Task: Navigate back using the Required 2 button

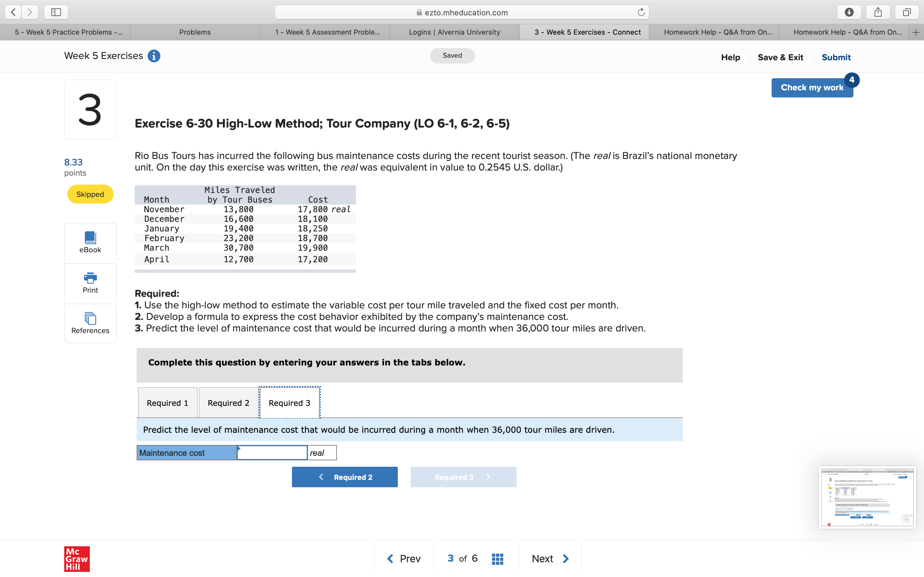Action: pyautogui.click(x=344, y=477)
